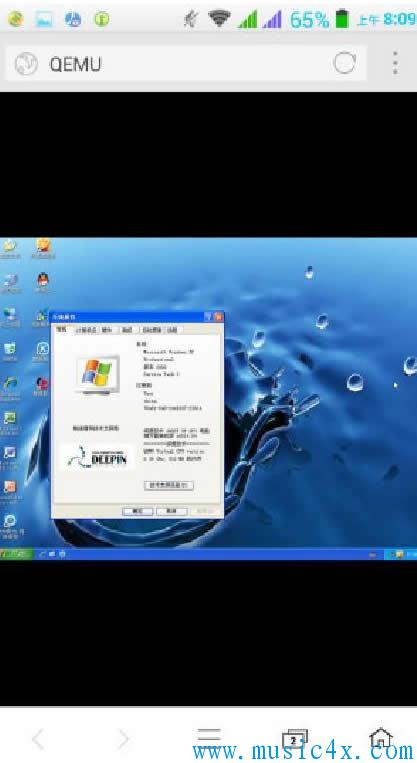Open the browser hamburger menu at bottom

pos(209,736)
